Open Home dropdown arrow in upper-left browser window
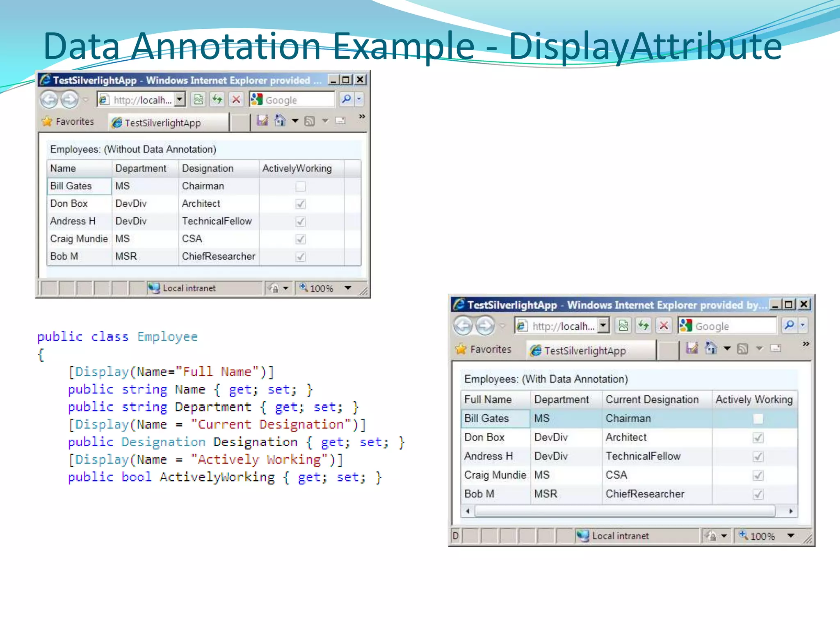The height and width of the screenshot is (630, 840). [295, 121]
